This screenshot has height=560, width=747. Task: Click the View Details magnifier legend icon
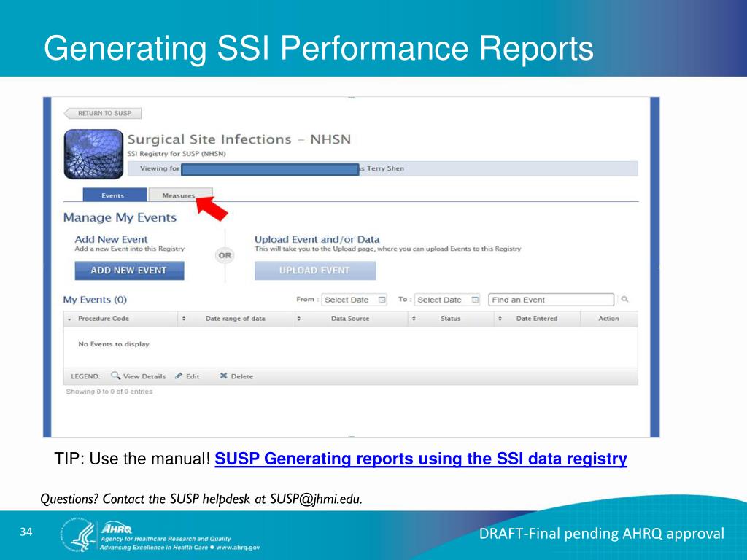click(x=115, y=376)
